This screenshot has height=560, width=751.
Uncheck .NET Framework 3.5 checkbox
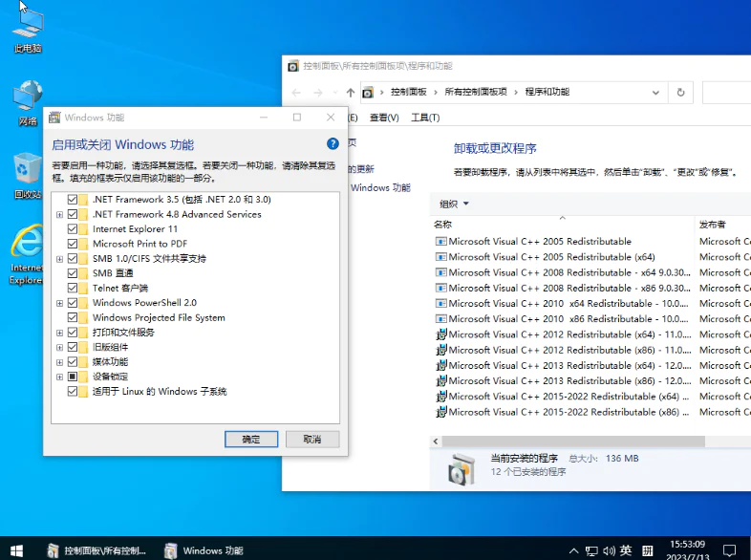[73, 200]
